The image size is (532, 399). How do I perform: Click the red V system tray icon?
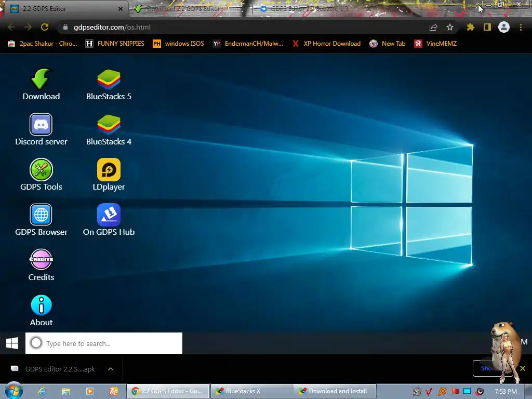[x=429, y=392]
